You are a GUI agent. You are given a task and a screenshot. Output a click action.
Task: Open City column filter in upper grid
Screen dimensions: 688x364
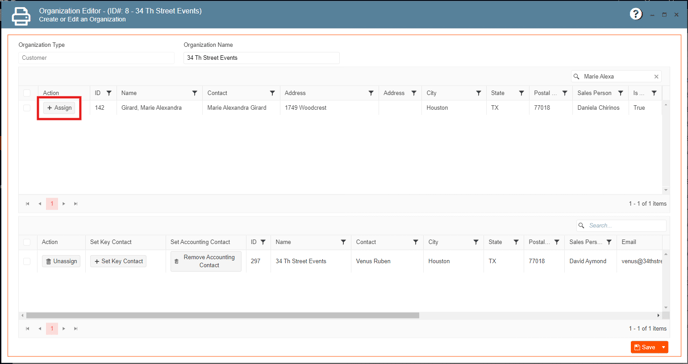(x=478, y=93)
